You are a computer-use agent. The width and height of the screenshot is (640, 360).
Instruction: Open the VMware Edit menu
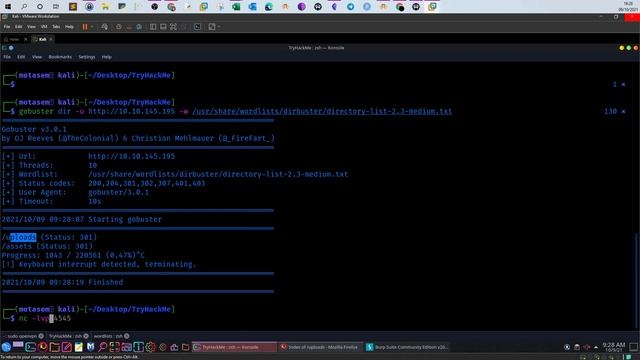pyautogui.click(x=19, y=27)
